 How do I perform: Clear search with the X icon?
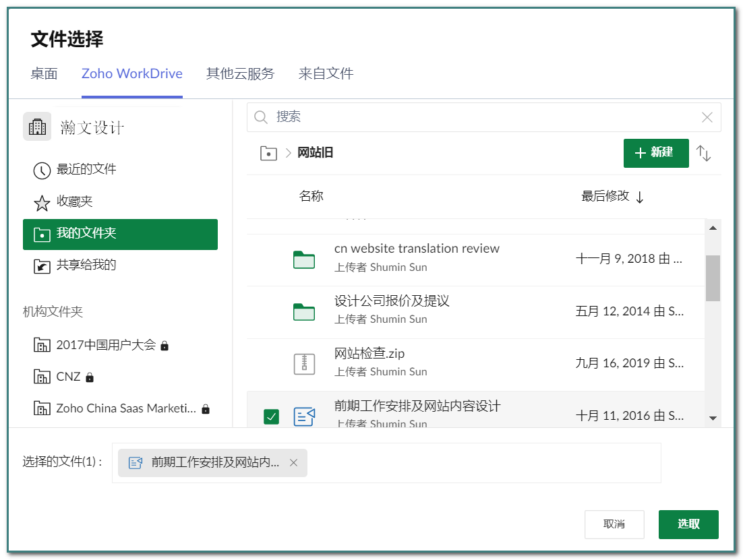click(707, 118)
